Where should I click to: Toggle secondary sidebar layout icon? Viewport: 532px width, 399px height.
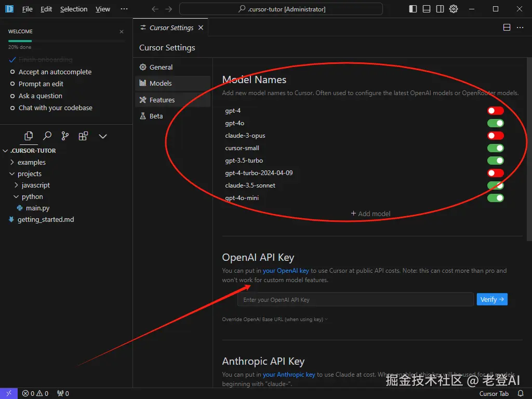point(440,9)
